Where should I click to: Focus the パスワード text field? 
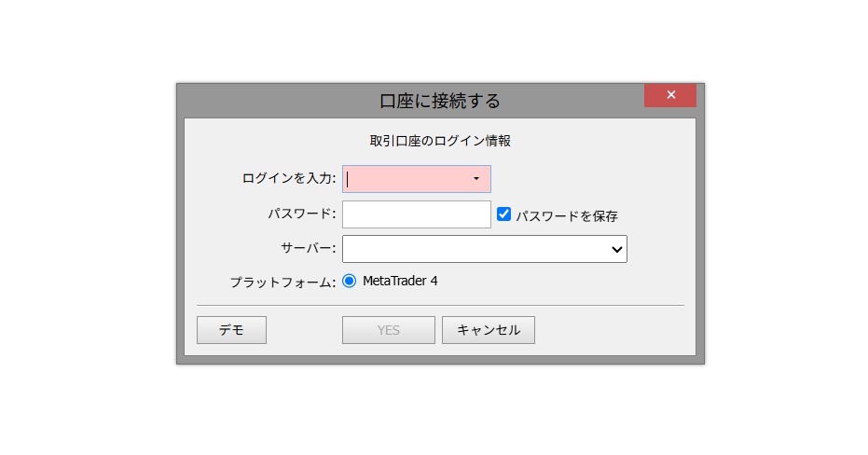416,214
